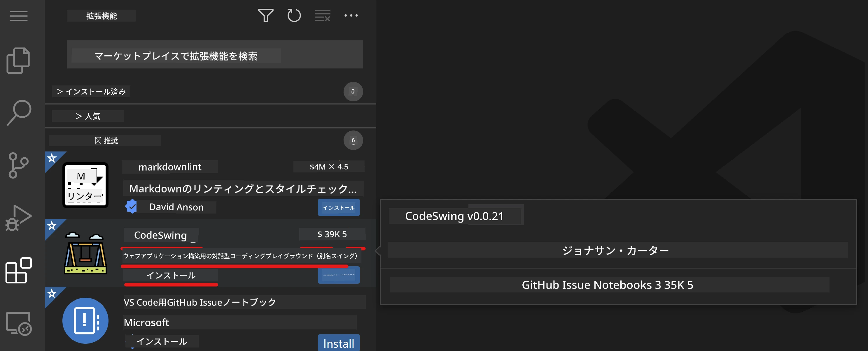Click the markdownlint $4M 4.5 rating text
This screenshot has width=868, height=351.
tap(329, 167)
